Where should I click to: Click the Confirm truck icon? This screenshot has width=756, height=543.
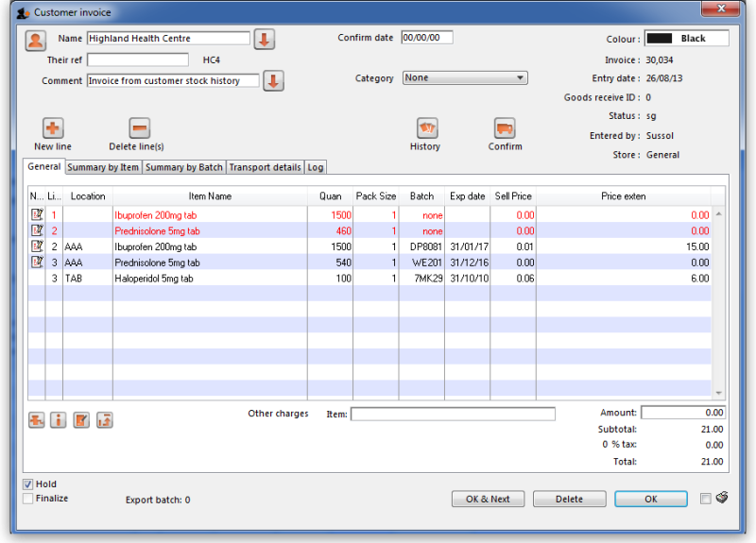[505, 128]
